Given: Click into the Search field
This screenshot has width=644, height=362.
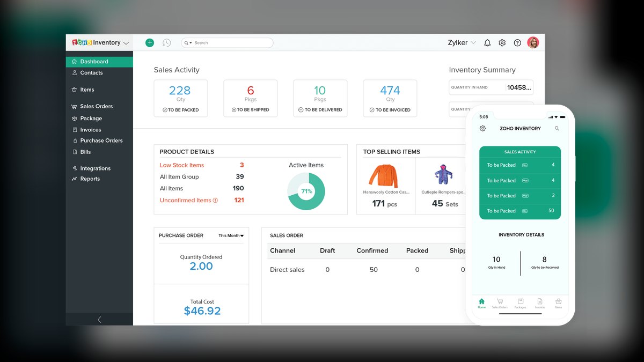Looking at the screenshot, I should [227, 43].
